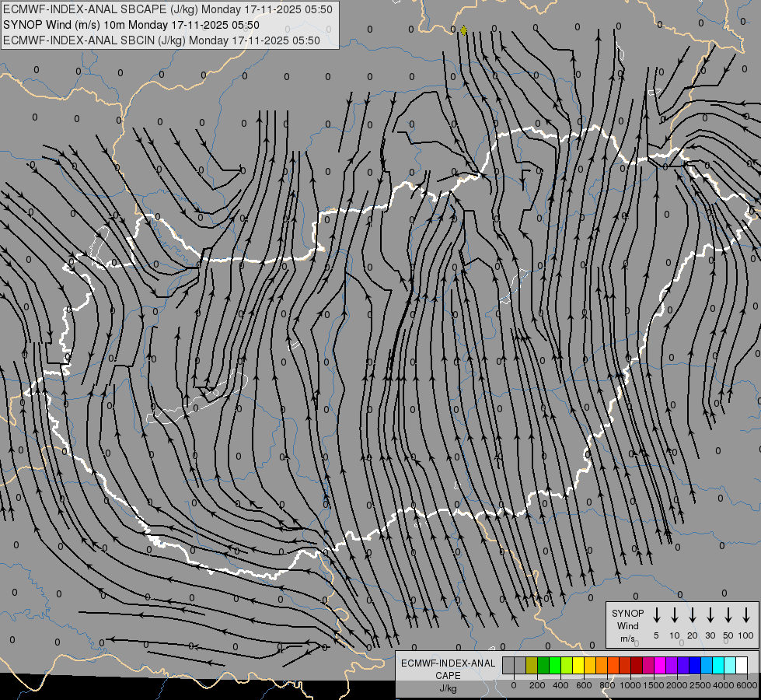Click the 2000 tick on CAPE scale
The width and height of the screenshot is (761, 700).
pos(676,685)
